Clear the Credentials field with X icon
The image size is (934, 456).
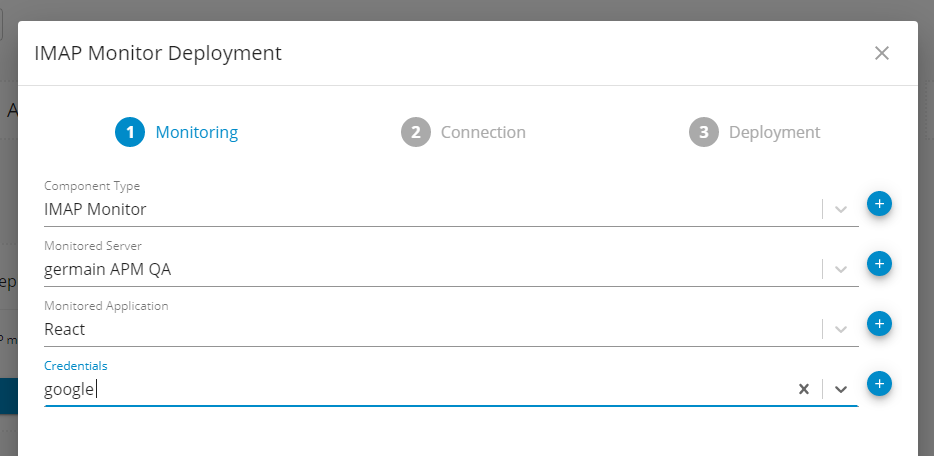click(803, 389)
